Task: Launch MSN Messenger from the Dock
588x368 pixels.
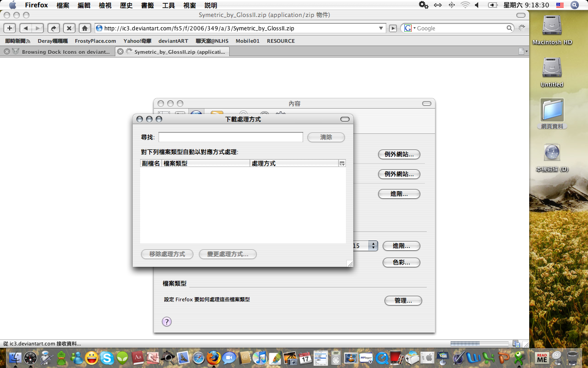Action: pos(76,358)
